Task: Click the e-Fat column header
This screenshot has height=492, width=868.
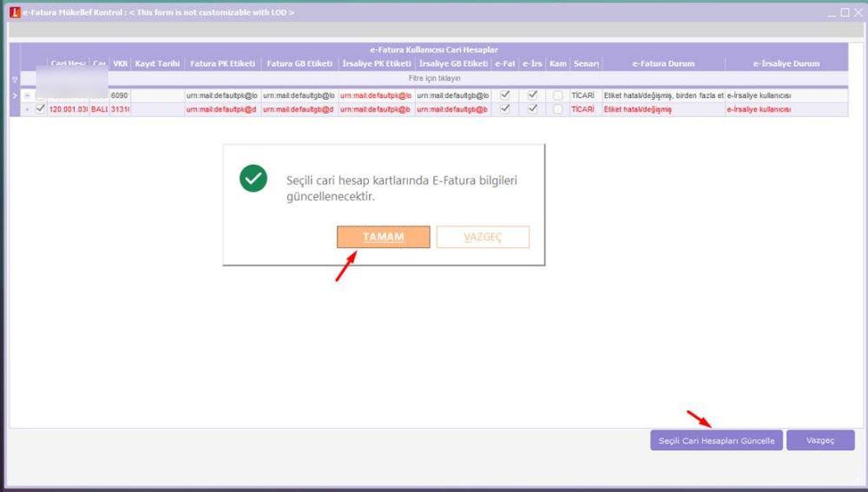Action: coord(505,63)
